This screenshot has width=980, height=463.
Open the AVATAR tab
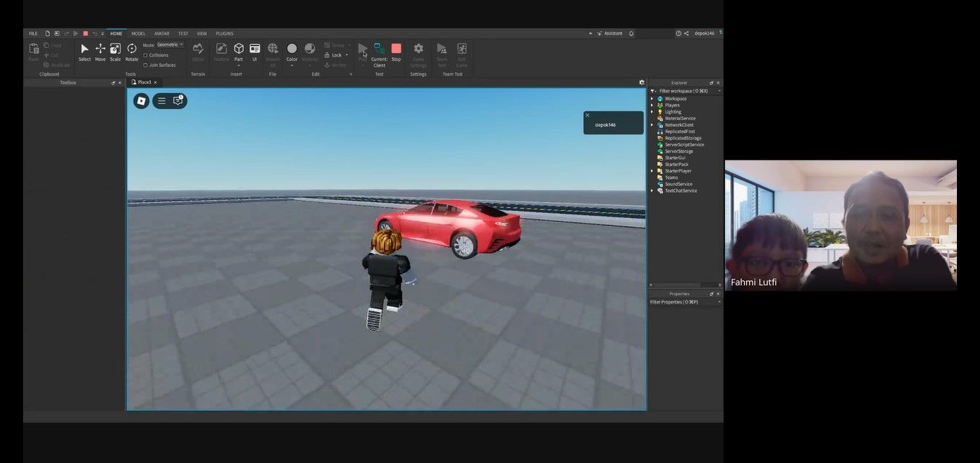click(162, 33)
